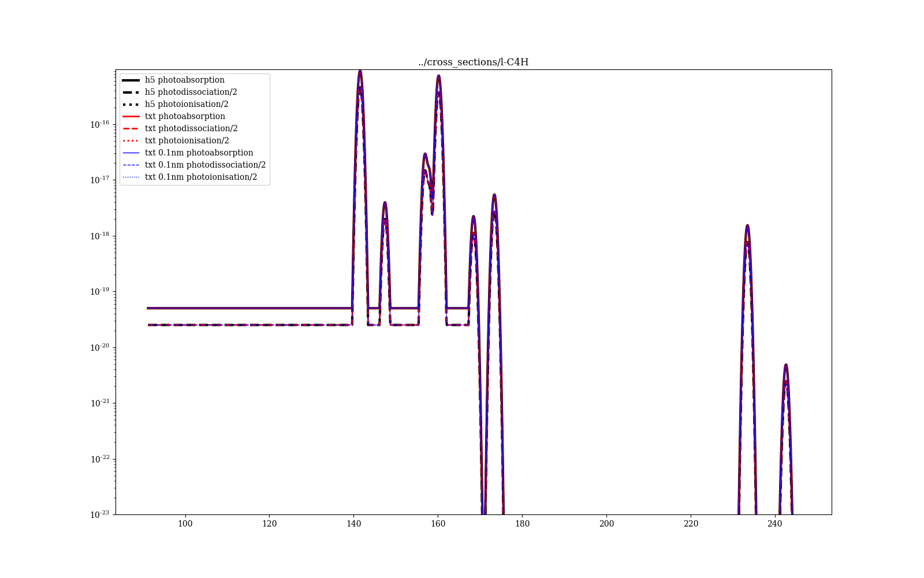Screen dimensions: 924x578
Task: Click the black solid line sample for h5 photoabsorption
Action: click(x=131, y=80)
